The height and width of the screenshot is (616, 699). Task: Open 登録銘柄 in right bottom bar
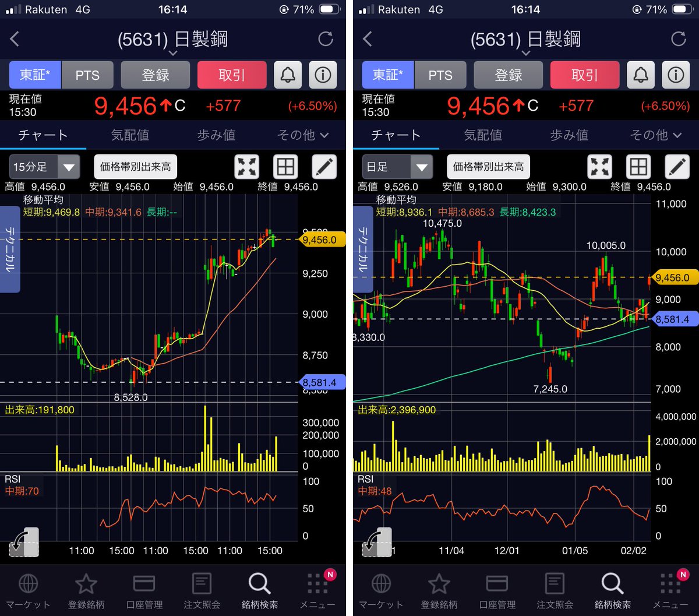[439, 591]
